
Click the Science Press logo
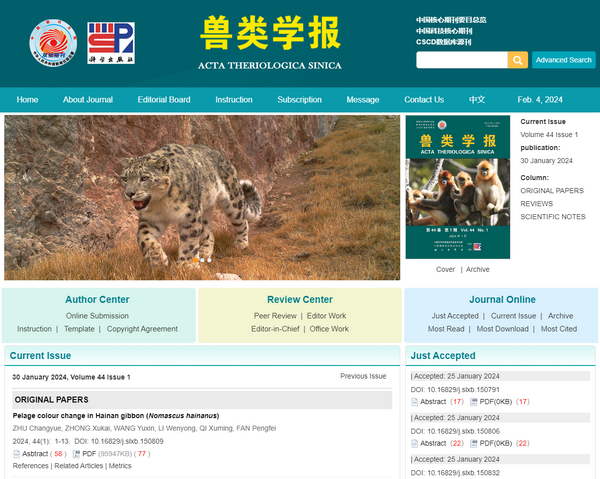pos(111,41)
